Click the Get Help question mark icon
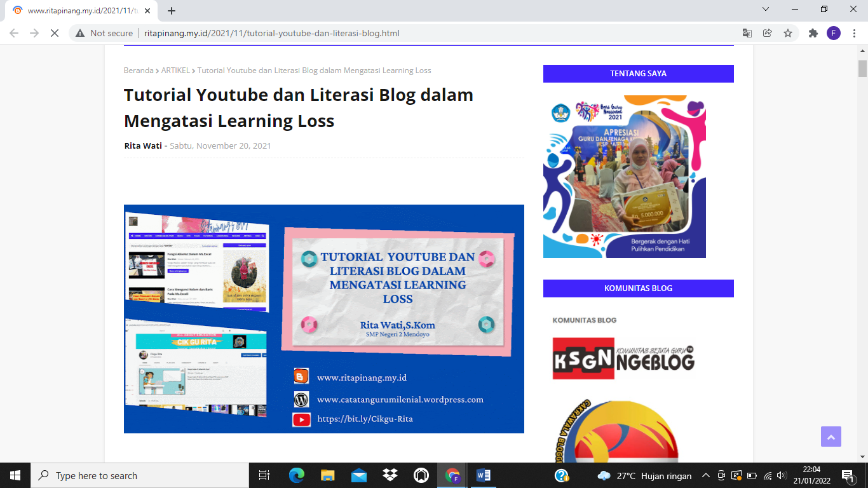The height and width of the screenshot is (488, 868). coord(561,475)
